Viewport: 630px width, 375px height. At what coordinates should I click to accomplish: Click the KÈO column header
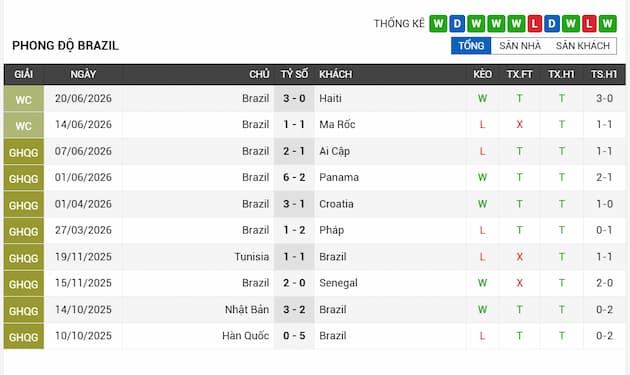coord(482,74)
